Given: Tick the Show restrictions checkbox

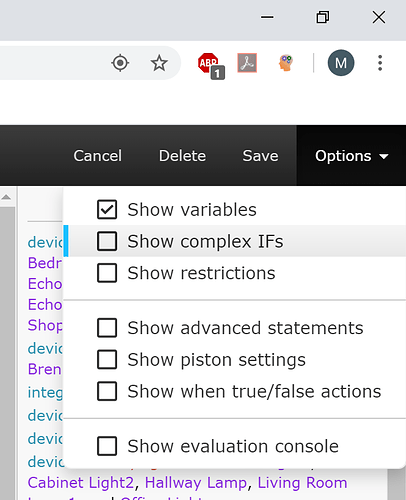Looking at the screenshot, I should click(x=107, y=273).
